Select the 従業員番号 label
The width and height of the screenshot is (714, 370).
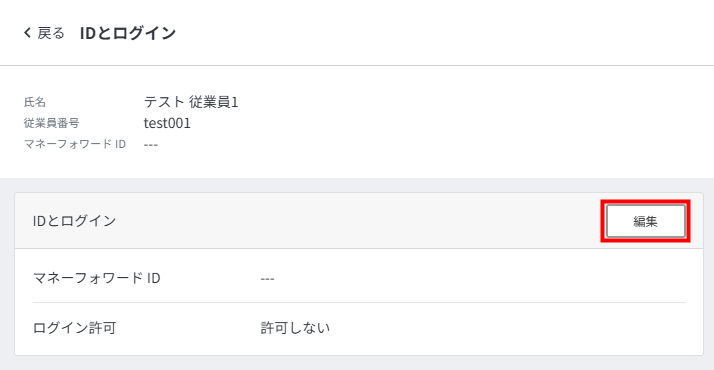(51, 123)
